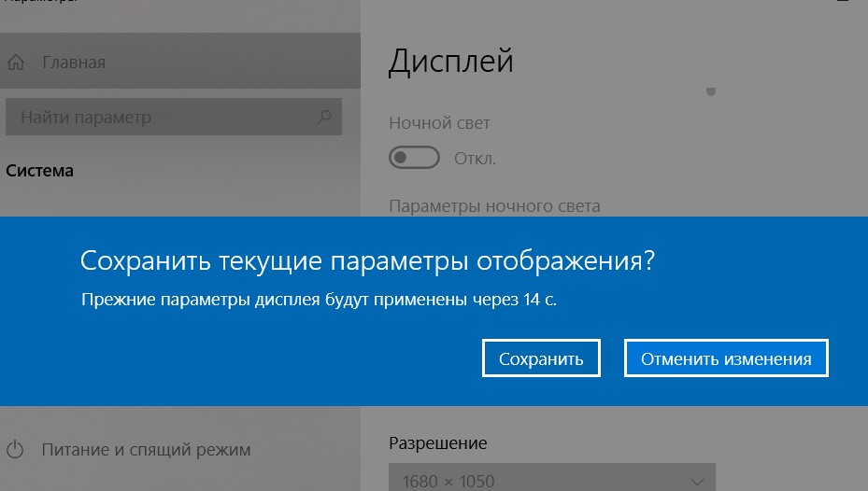Open the 1680 × 1050 resolution dropdown
The width and height of the screenshot is (868, 491).
(551, 480)
